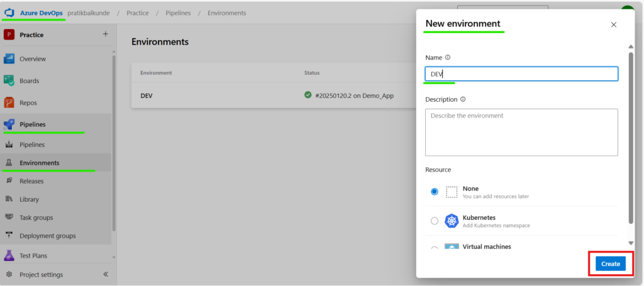Click the Azure DevOps logo icon
The width and height of the screenshot is (644, 286).
(x=9, y=13)
